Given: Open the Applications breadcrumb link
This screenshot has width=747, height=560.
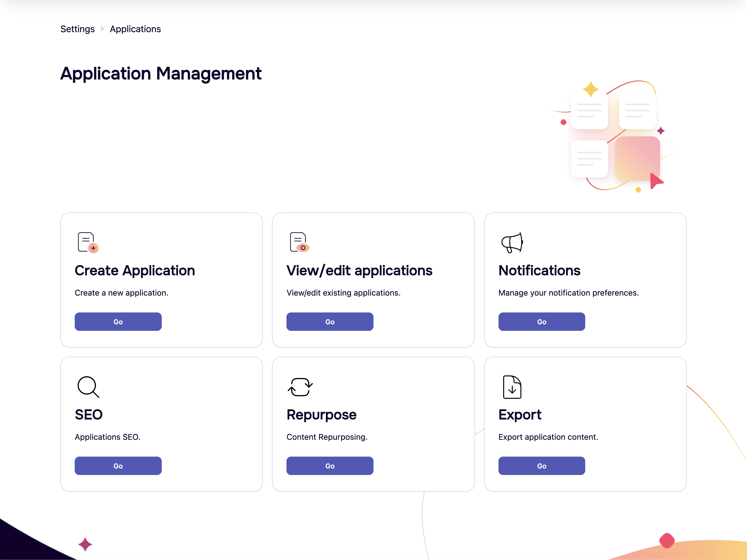Looking at the screenshot, I should [x=135, y=29].
